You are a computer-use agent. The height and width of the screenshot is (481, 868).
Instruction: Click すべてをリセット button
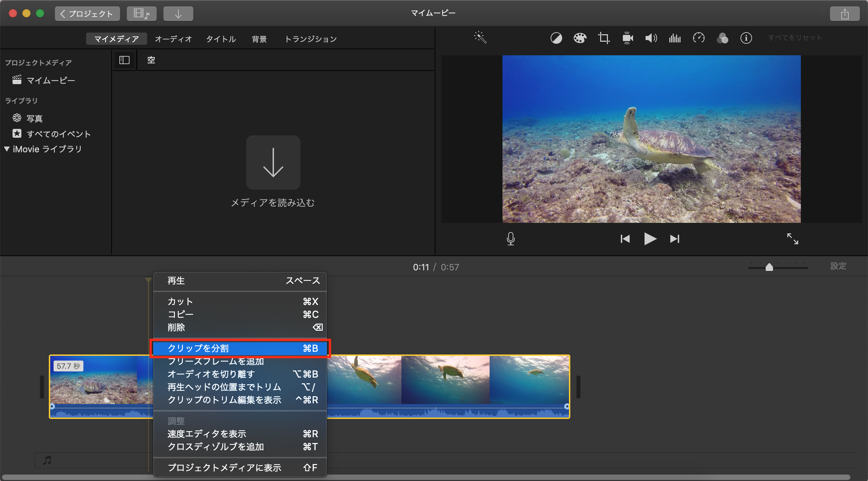[795, 38]
